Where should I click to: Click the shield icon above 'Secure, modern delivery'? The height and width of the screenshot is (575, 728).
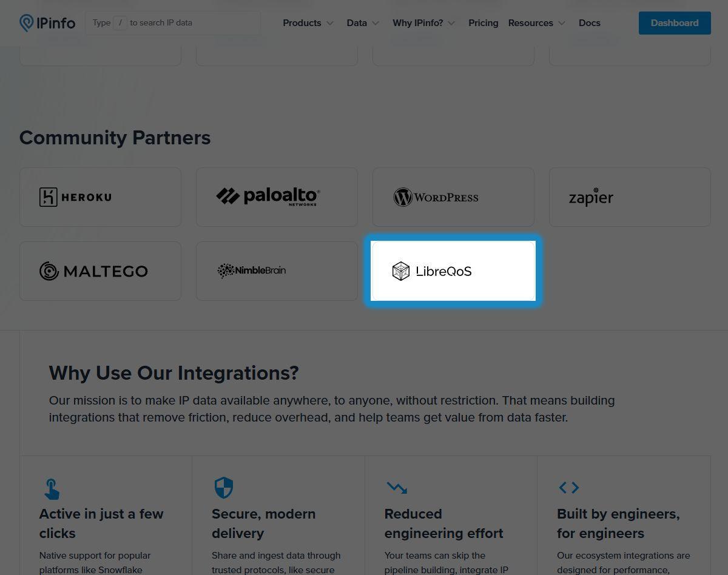(x=224, y=488)
